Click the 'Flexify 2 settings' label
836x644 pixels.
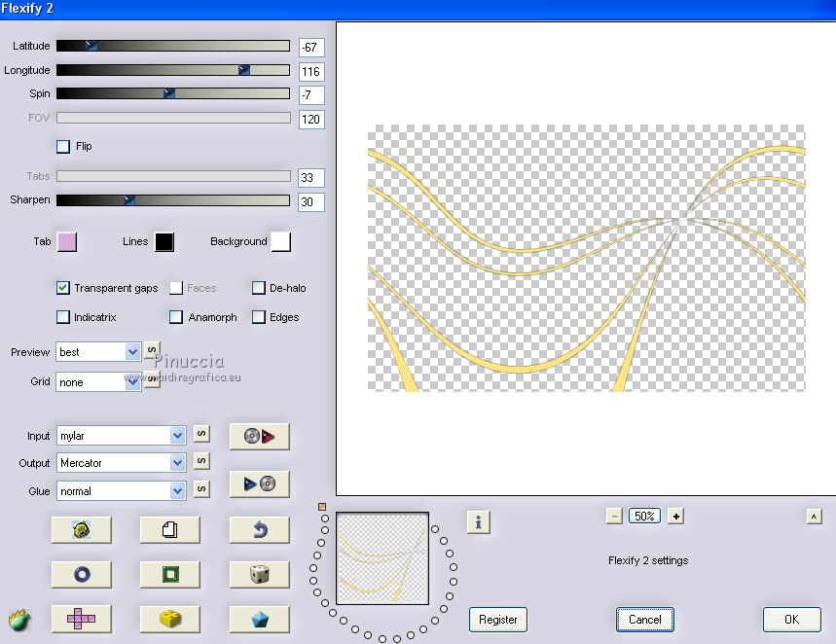(x=648, y=560)
